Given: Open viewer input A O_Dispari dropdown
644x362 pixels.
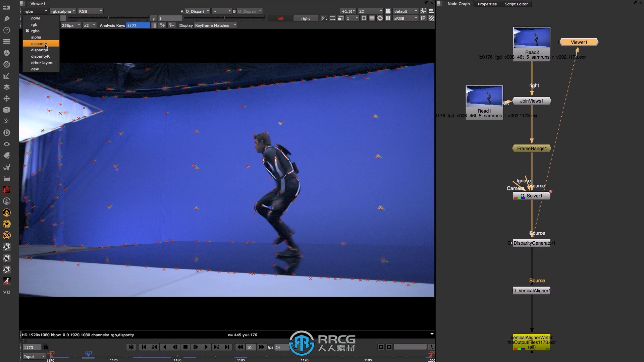Looking at the screenshot, I should click(197, 11).
